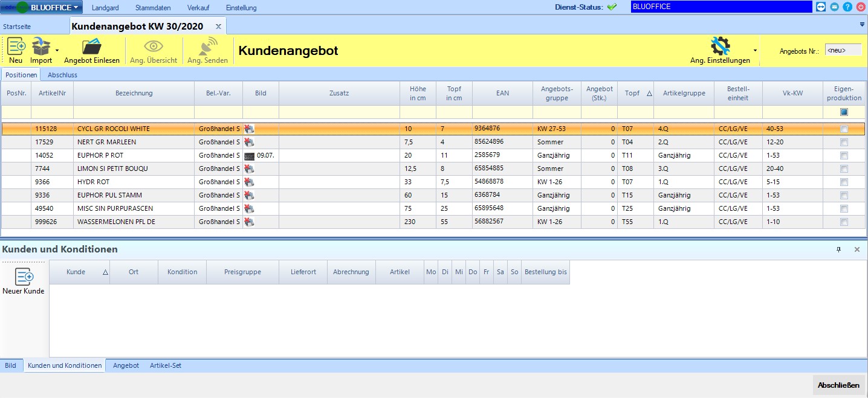Open Angebot Einlesen folder icon
The width and height of the screenshot is (868, 398).
(x=92, y=47)
